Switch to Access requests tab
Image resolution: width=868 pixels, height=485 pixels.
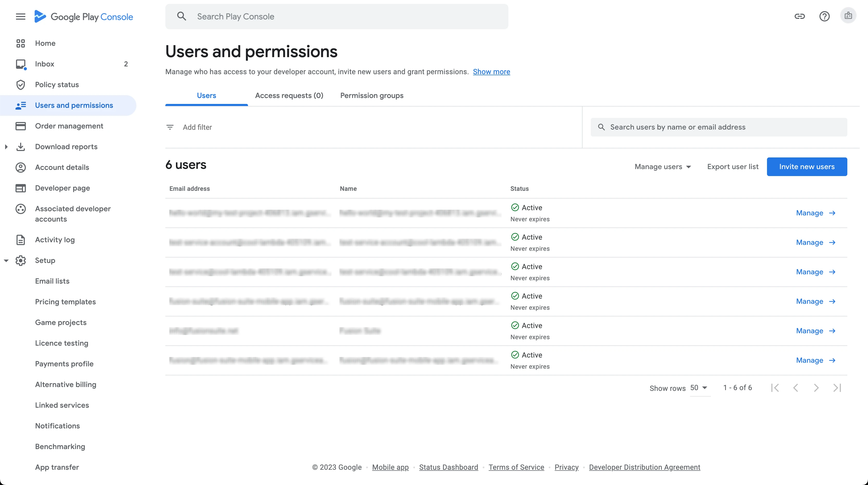coord(289,95)
